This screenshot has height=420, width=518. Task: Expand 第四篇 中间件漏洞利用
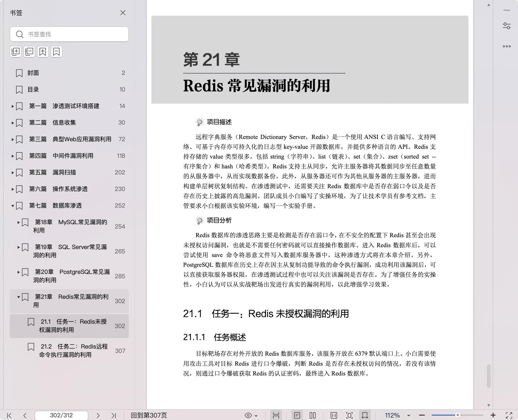point(12,156)
